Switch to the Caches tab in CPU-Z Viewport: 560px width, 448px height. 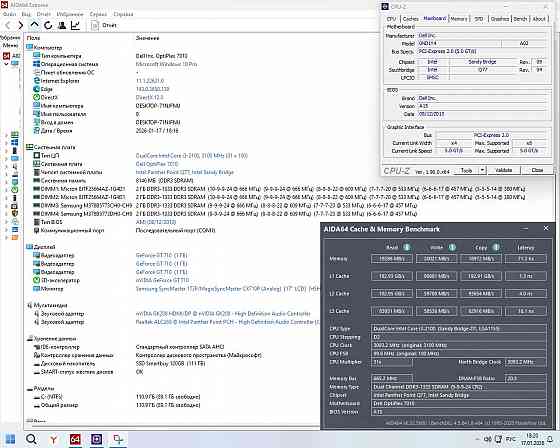pos(410,19)
